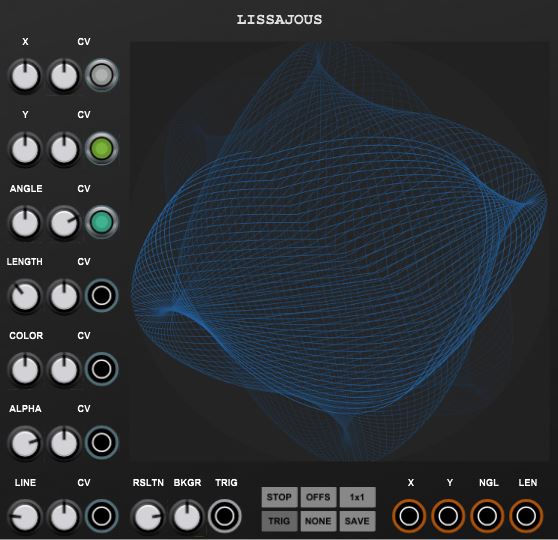
Task: Click the X CV input jack
Action: pos(102,75)
